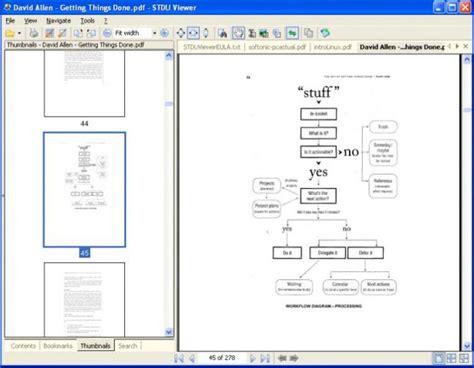Screen dimensions: 474x368
Task: Click the navigate Forward arrow
Action: pyautogui.click(x=294, y=358)
